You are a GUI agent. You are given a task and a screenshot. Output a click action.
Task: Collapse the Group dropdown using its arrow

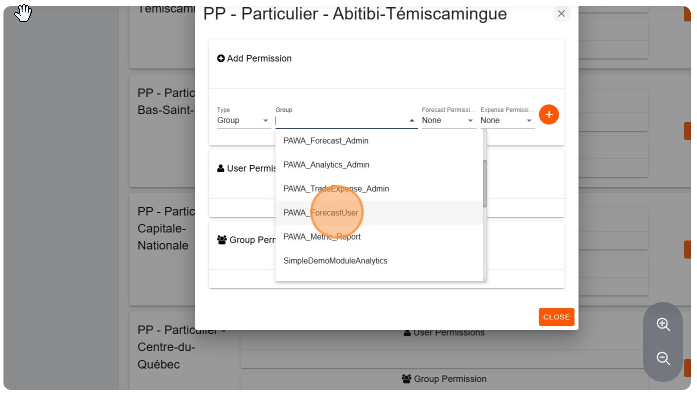click(412, 121)
